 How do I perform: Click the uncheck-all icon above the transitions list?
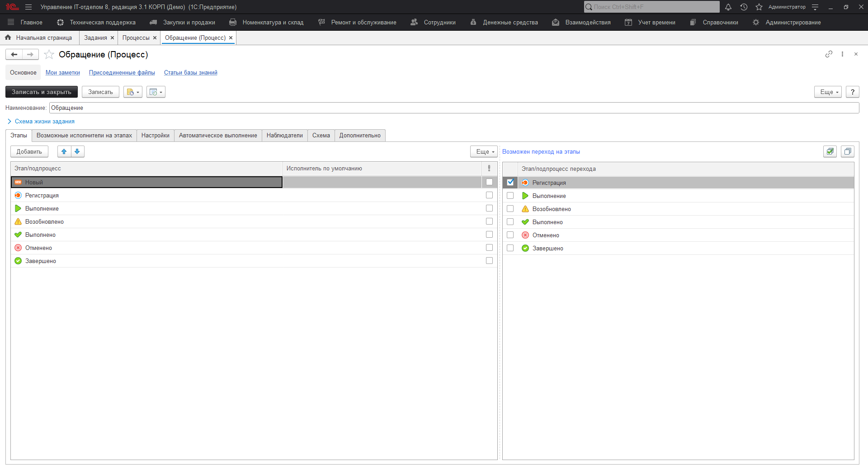pos(848,151)
